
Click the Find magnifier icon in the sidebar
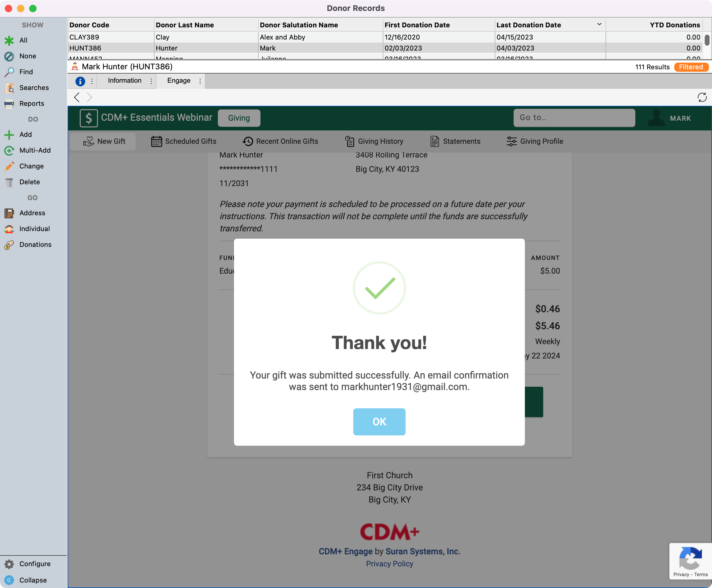[9, 72]
